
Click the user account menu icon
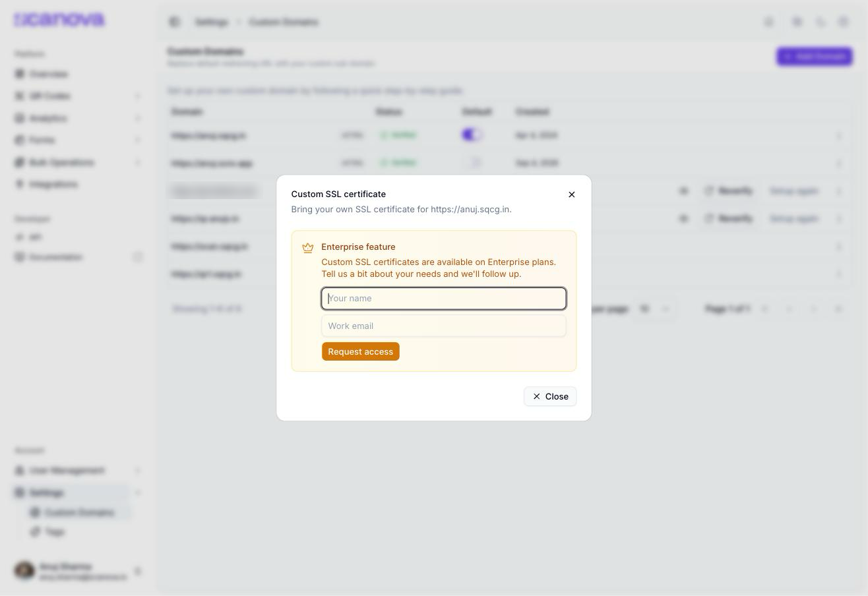pos(138,571)
